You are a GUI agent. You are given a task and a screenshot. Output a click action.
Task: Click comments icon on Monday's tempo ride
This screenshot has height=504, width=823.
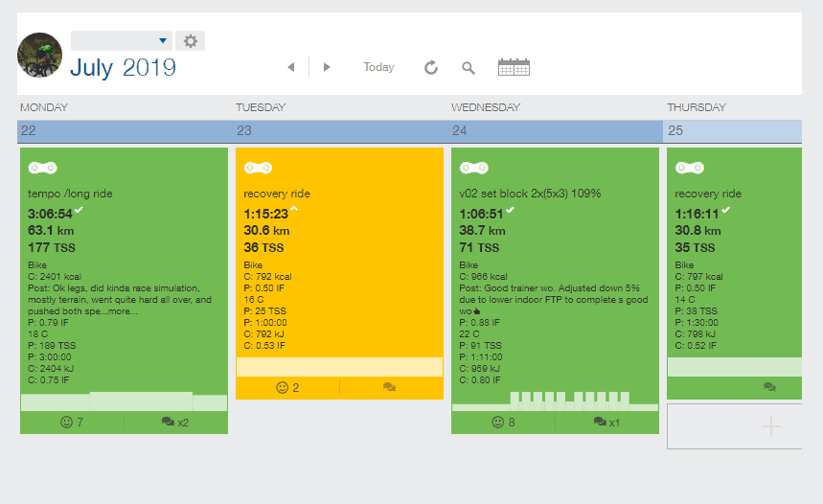[x=169, y=422]
